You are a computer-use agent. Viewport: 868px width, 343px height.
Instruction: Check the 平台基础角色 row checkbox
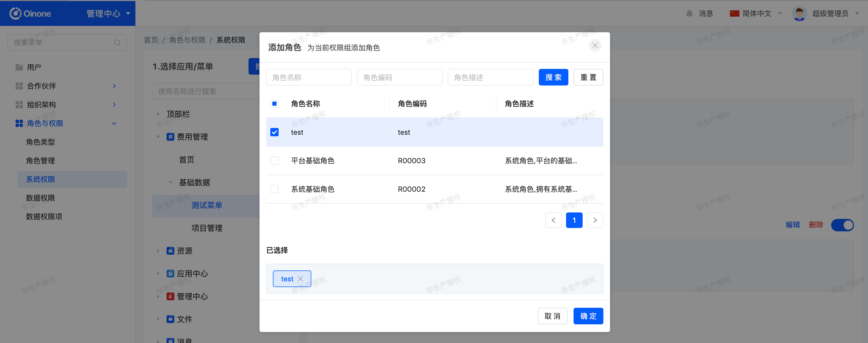pos(274,161)
